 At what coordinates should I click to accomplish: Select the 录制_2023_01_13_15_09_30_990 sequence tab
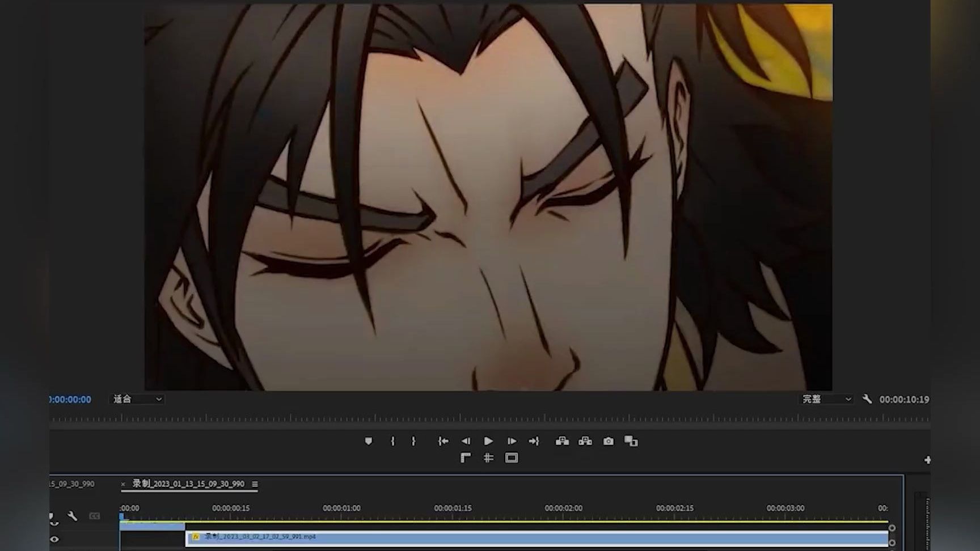coord(188,484)
